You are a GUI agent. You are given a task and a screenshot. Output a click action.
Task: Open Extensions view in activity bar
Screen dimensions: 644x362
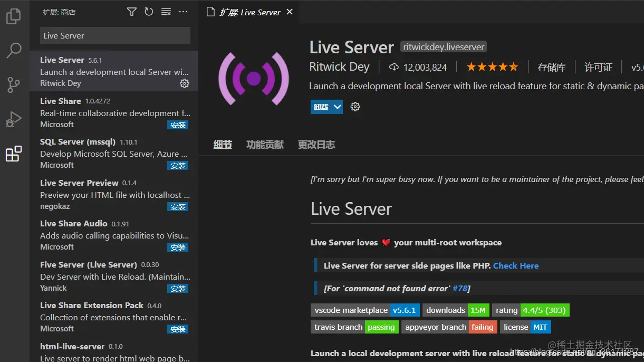coord(13,154)
